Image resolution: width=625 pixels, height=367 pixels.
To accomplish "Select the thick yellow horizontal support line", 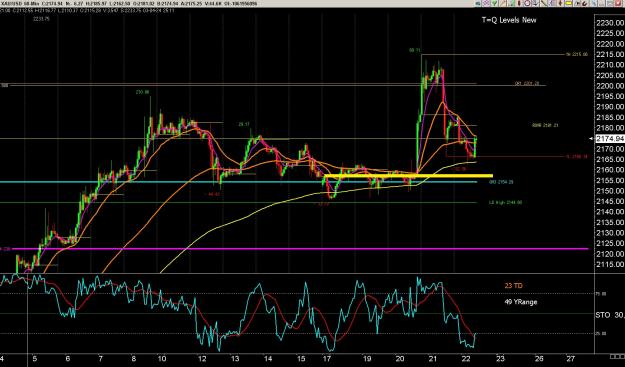I will [409, 176].
